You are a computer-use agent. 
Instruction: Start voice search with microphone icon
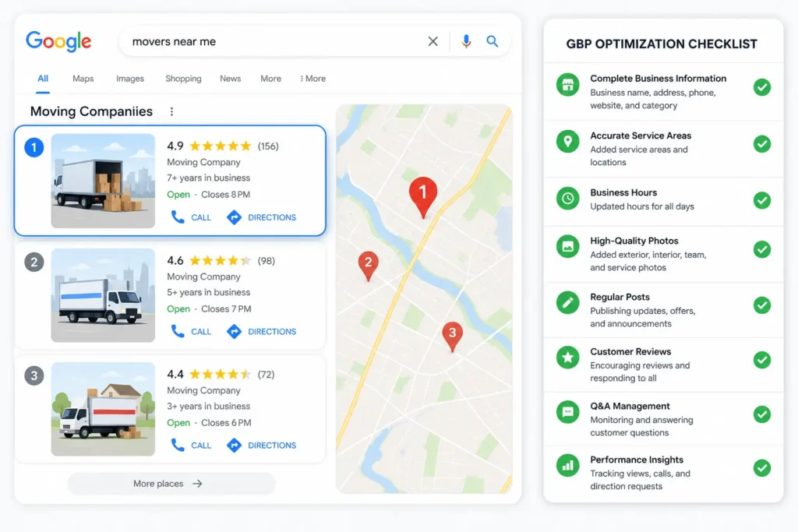tap(466, 41)
